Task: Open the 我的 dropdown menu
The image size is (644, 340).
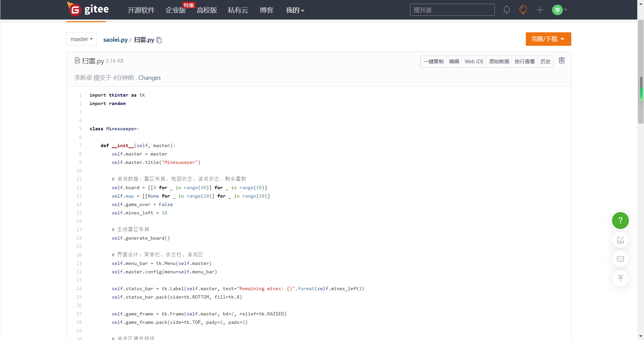Action: [x=295, y=10]
